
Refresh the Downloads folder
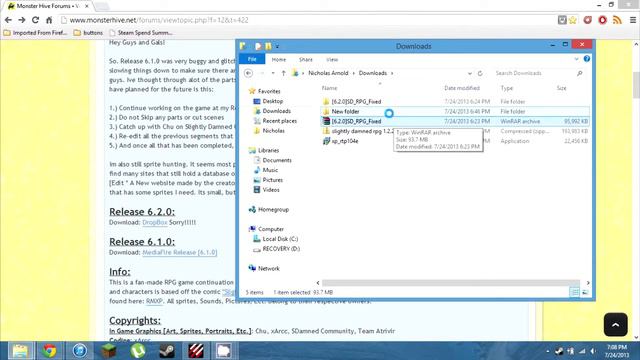point(480,73)
